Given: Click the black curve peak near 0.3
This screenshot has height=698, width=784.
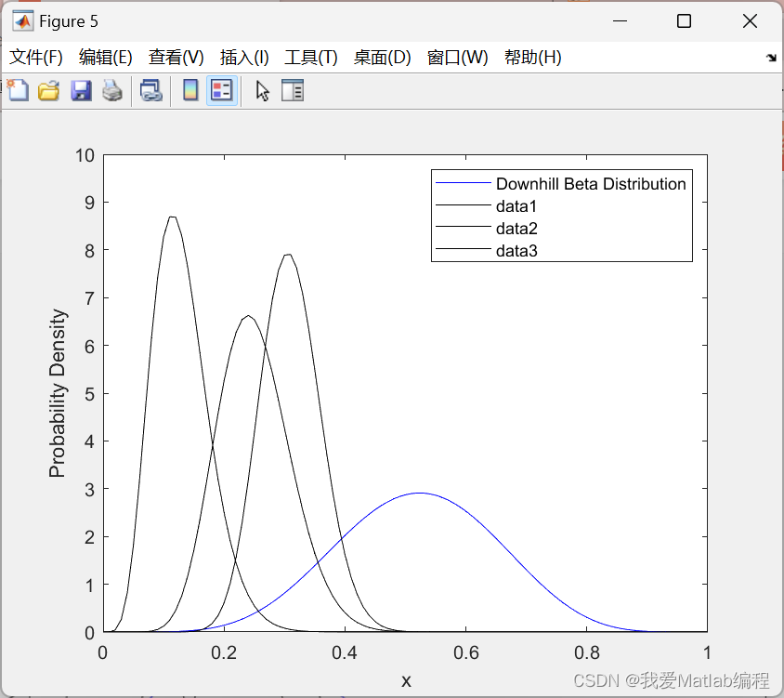Looking at the screenshot, I should [x=288, y=255].
